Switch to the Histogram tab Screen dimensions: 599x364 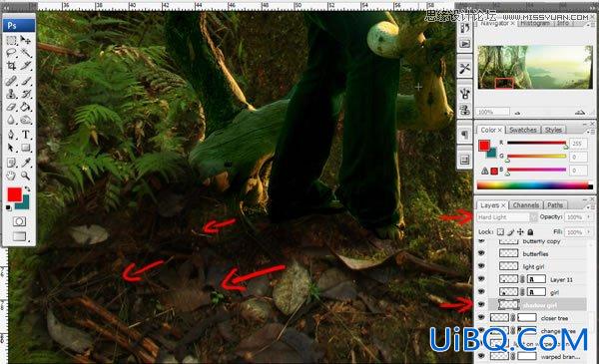tap(534, 23)
